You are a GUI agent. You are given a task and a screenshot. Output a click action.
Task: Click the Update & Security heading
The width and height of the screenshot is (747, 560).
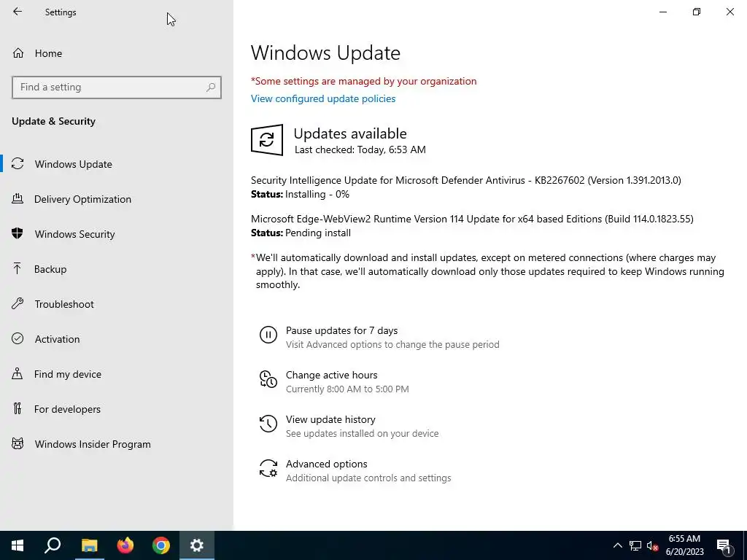tap(53, 121)
